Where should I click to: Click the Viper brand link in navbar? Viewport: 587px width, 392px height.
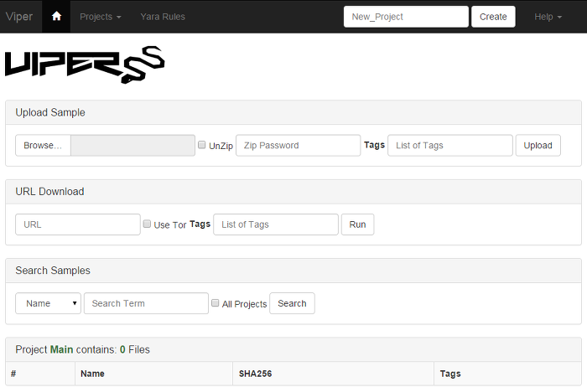click(19, 17)
